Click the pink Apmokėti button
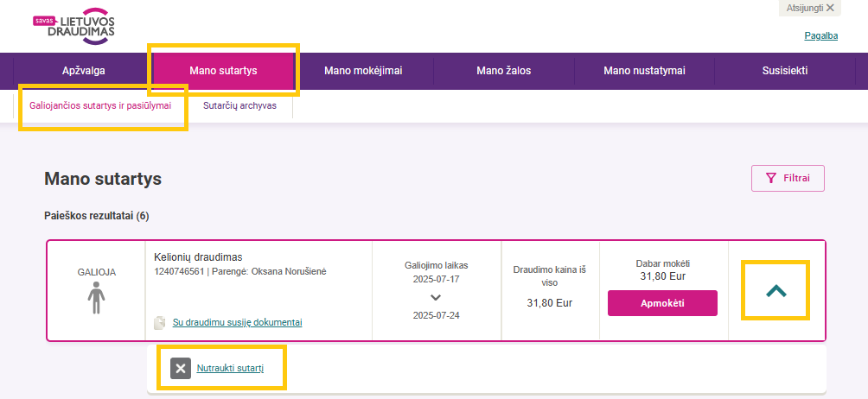The width and height of the screenshot is (868, 399). (662, 303)
